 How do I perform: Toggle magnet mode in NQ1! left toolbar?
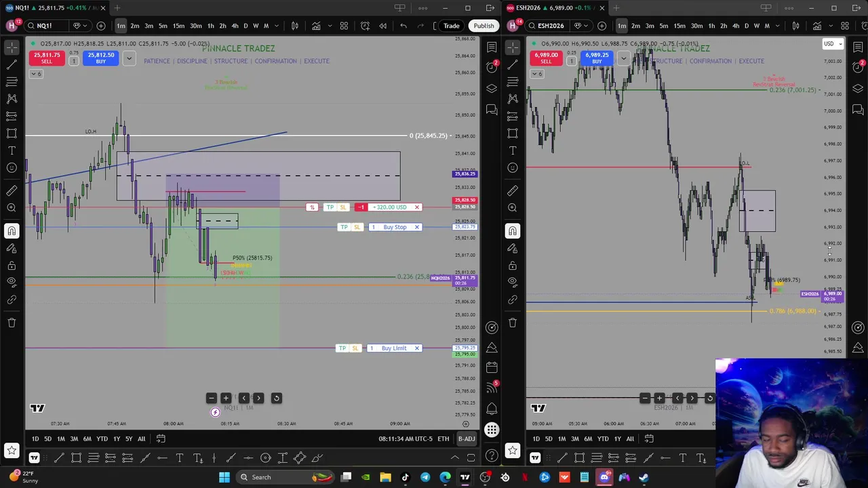(x=12, y=231)
